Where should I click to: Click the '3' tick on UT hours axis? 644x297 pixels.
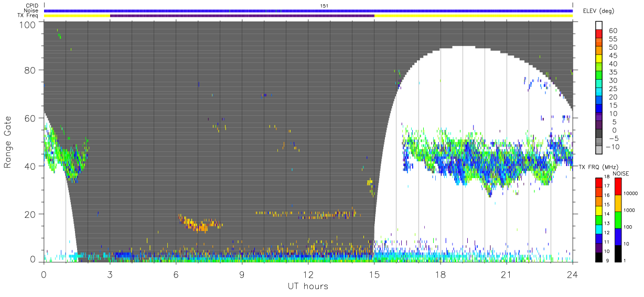[x=110, y=274]
